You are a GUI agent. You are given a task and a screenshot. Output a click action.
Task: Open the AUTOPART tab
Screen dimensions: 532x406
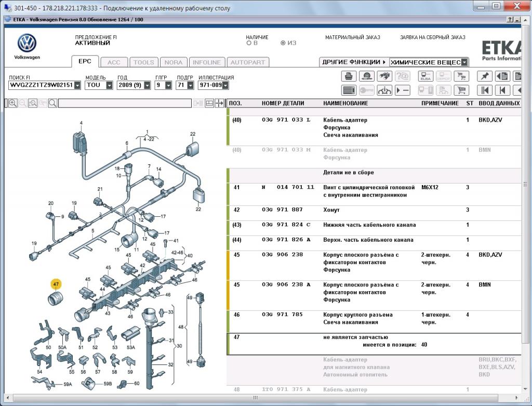[x=248, y=62]
